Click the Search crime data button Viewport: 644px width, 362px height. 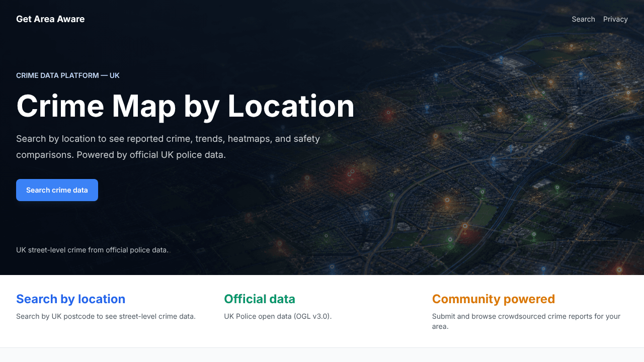(x=57, y=190)
